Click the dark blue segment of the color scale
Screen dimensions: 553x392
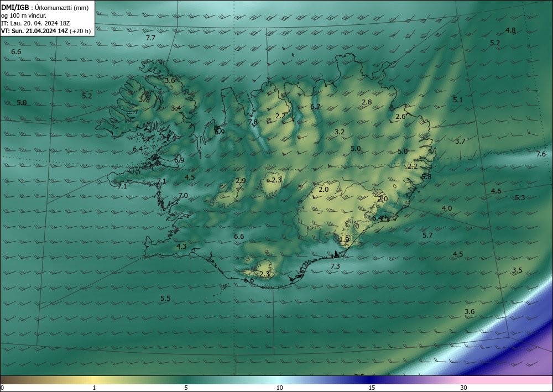pos(371,380)
